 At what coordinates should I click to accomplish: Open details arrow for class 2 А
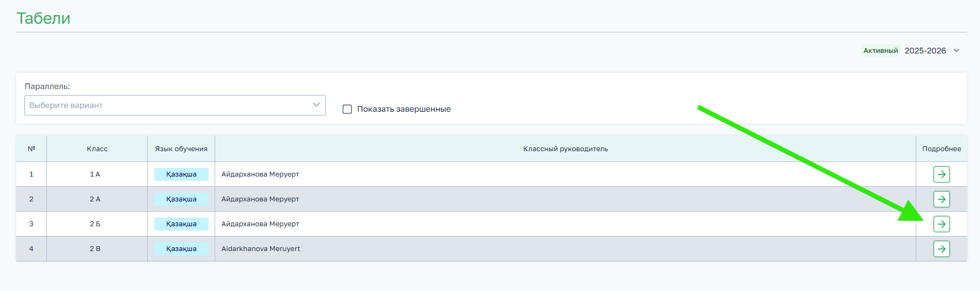[941, 199]
